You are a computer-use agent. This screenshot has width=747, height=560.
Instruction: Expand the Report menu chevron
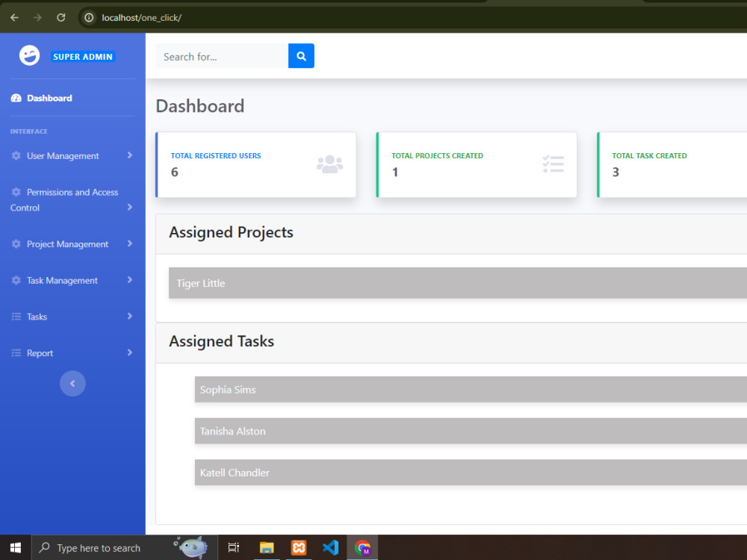pos(129,352)
